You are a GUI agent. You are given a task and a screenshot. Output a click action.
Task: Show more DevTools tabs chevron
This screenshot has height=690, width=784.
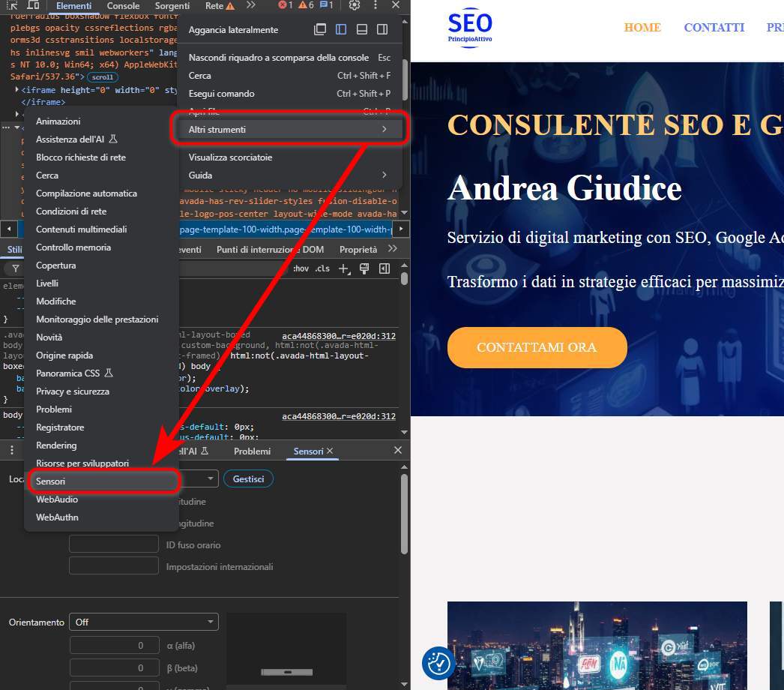click(x=251, y=6)
